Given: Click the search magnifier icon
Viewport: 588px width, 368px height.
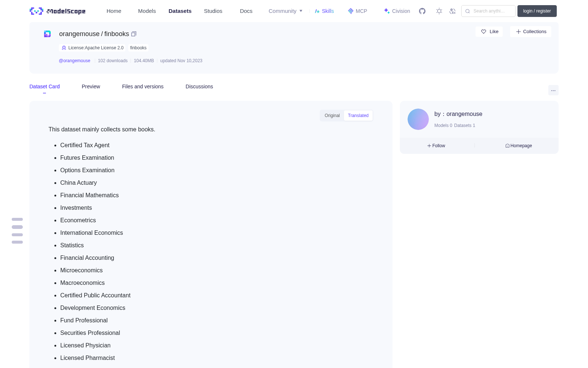Looking at the screenshot, I should coord(467,11).
